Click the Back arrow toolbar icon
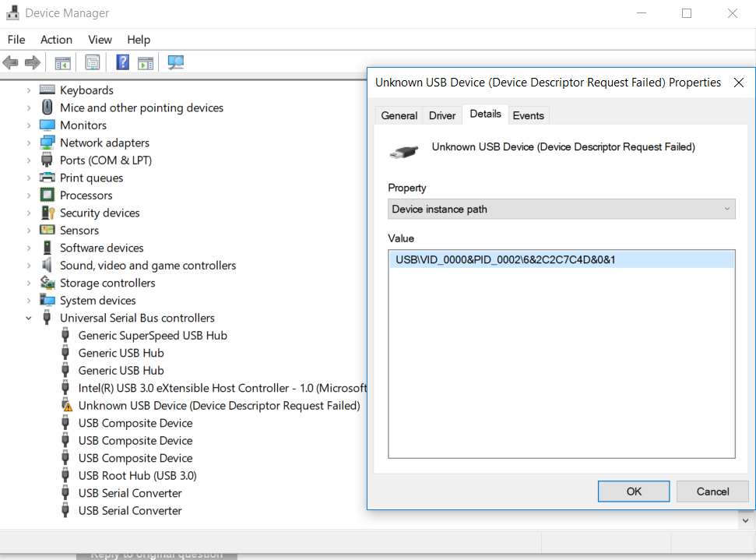 [x=10, y=62]
